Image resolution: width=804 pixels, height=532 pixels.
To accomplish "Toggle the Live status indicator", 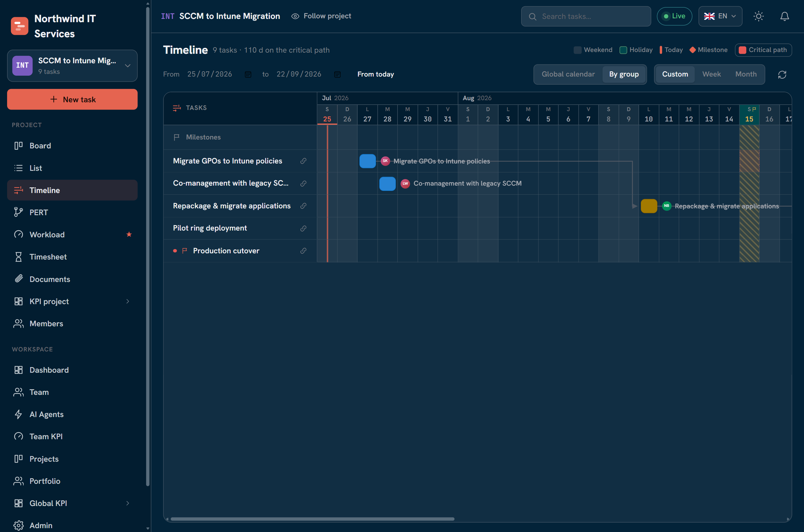I will (x=674, y=16).
